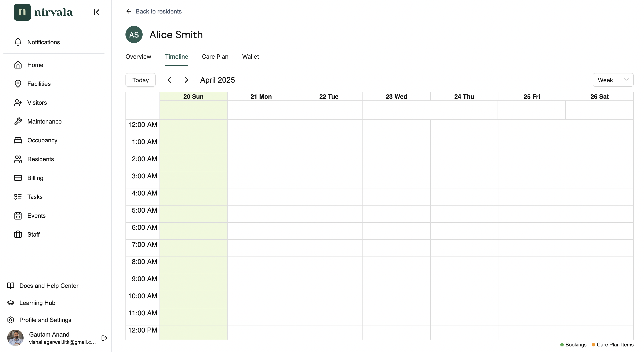Screen dimensions: 644x352
Task: Click the Facilities location pin icon
Action: point(18,84)
